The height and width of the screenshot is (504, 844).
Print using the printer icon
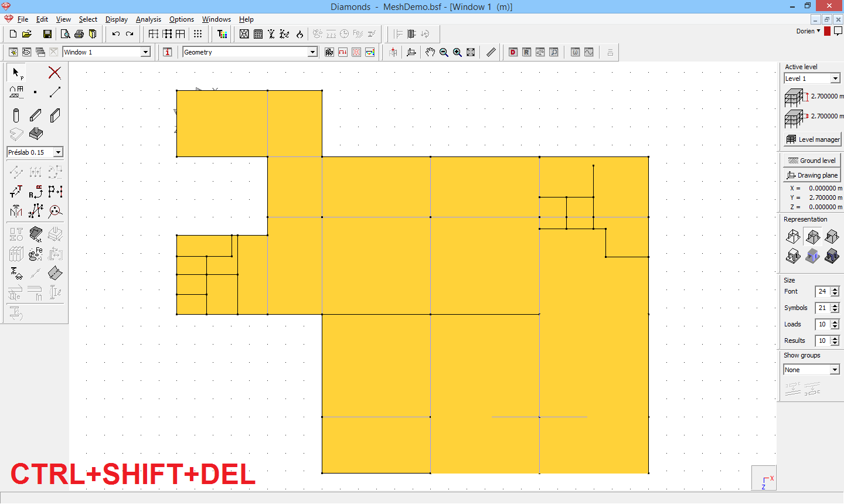(x=79, y=34)
